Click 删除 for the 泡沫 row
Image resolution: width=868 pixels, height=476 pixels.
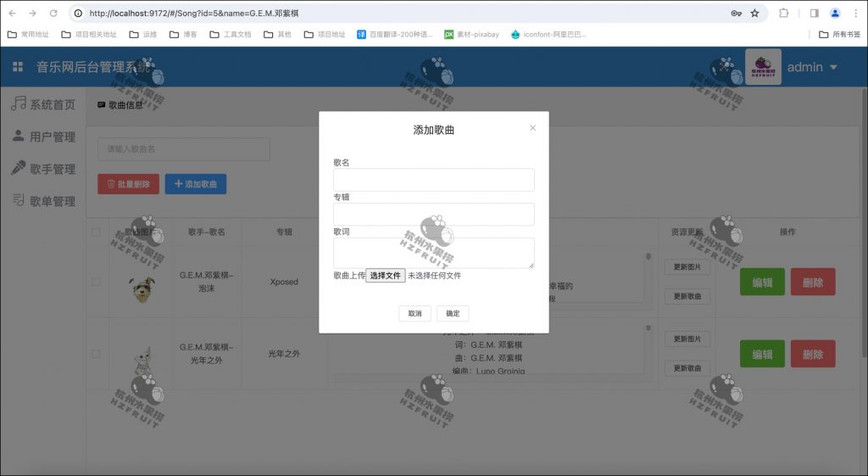pos(813,282)
